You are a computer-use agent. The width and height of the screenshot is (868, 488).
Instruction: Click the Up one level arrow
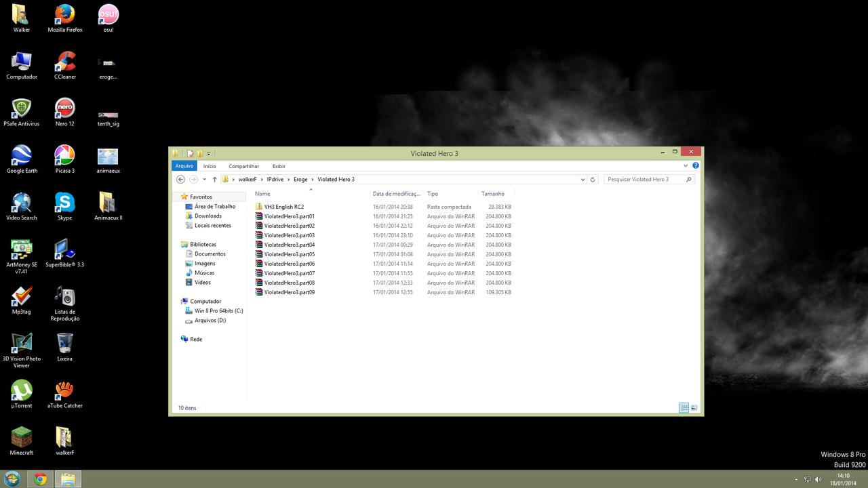[215, 180]
